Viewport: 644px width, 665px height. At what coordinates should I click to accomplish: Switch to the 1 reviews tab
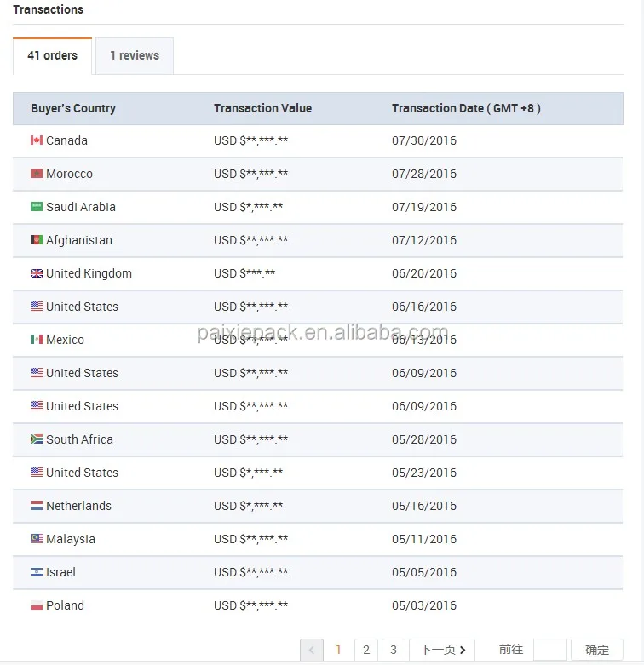tap(135, 56)
